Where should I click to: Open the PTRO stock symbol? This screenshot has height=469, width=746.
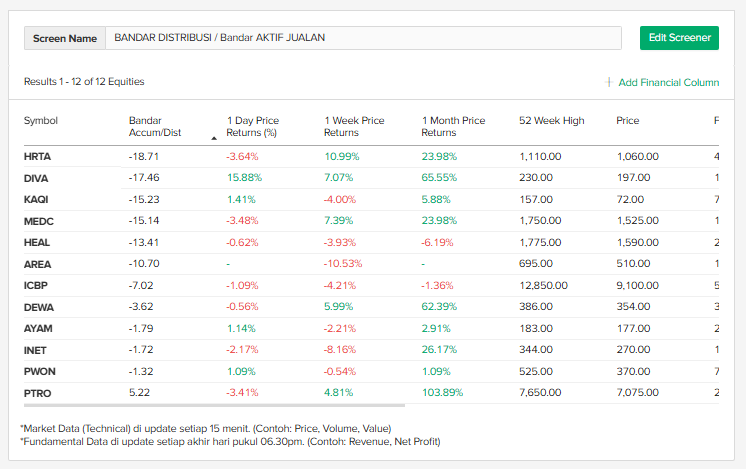38,393
